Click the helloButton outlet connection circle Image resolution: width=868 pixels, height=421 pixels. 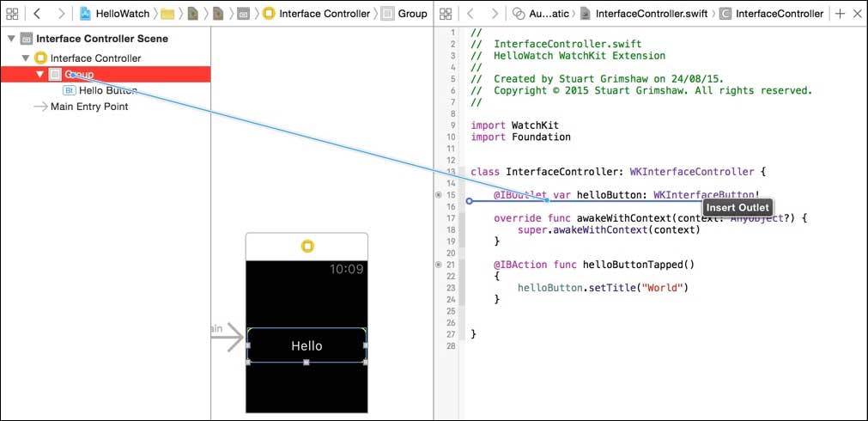(439, 195)
